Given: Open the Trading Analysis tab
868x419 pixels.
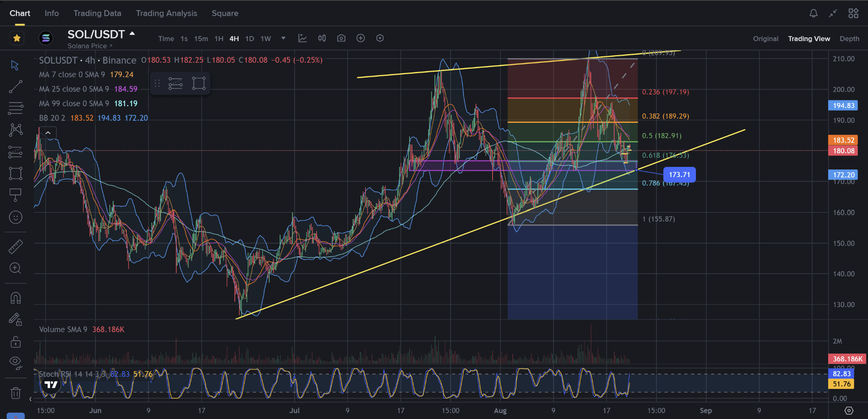Looking at the screenshot, I should coord(167,13).
